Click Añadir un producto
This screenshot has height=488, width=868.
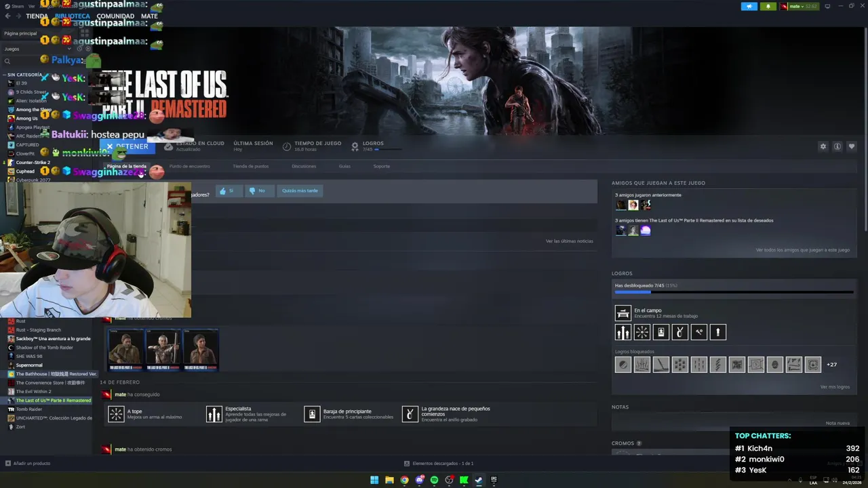[x=28, y=464]
